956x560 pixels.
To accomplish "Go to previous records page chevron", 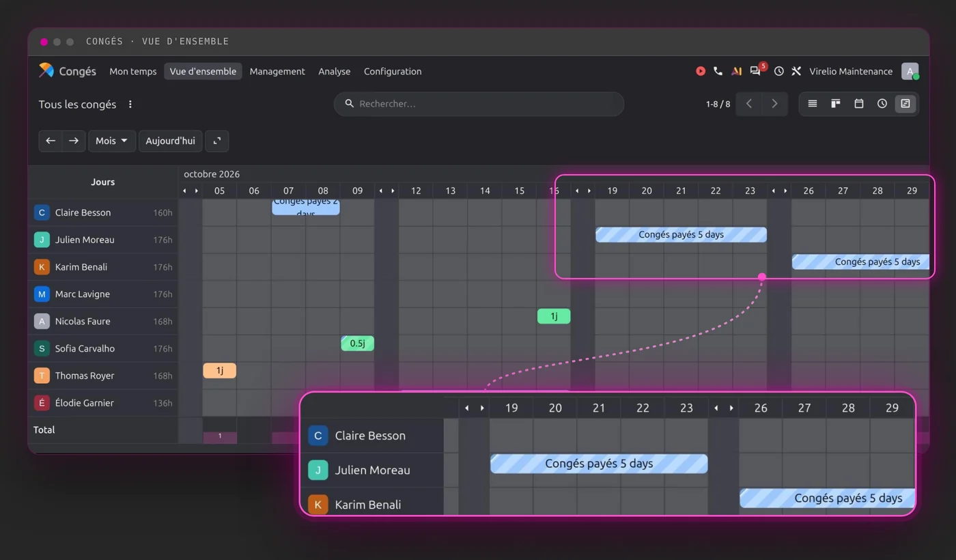I will (749, 104).
